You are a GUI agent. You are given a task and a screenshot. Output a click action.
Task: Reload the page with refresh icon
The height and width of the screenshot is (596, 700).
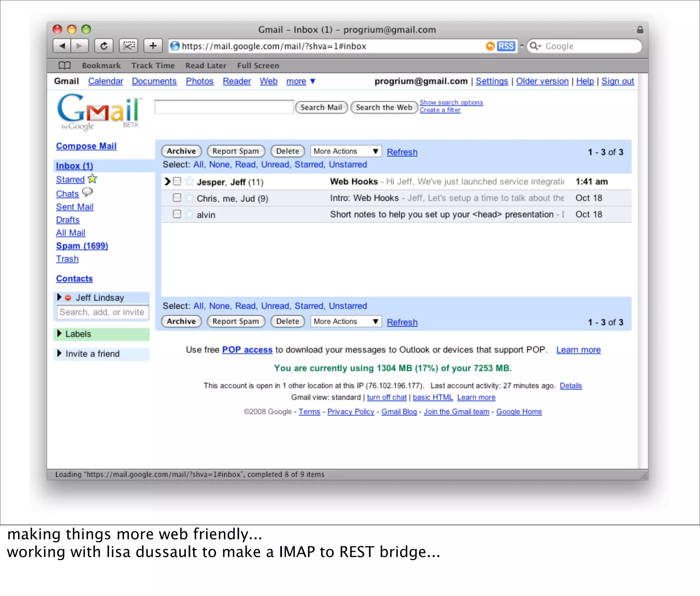click(x=104, y=46)
